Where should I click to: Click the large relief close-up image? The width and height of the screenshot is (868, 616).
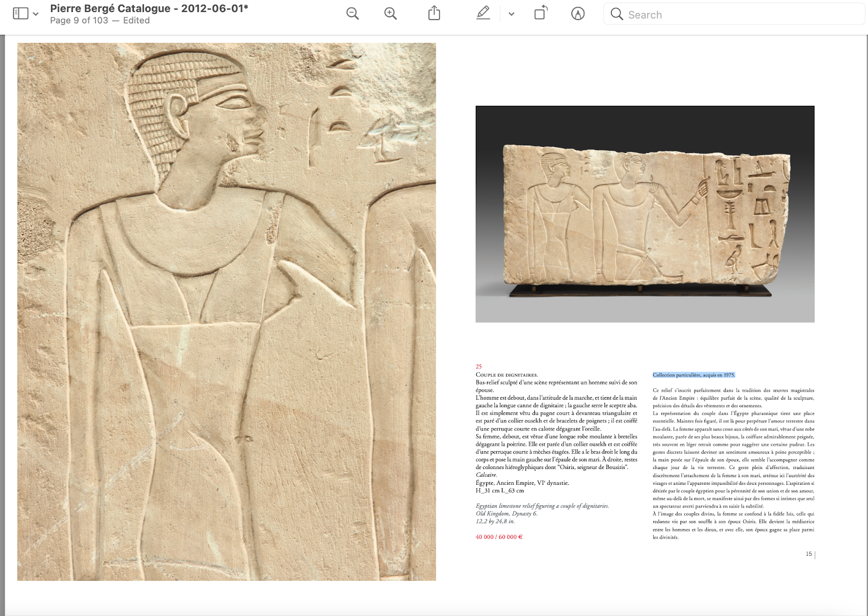pyautogui.click(x=226, y=312)
